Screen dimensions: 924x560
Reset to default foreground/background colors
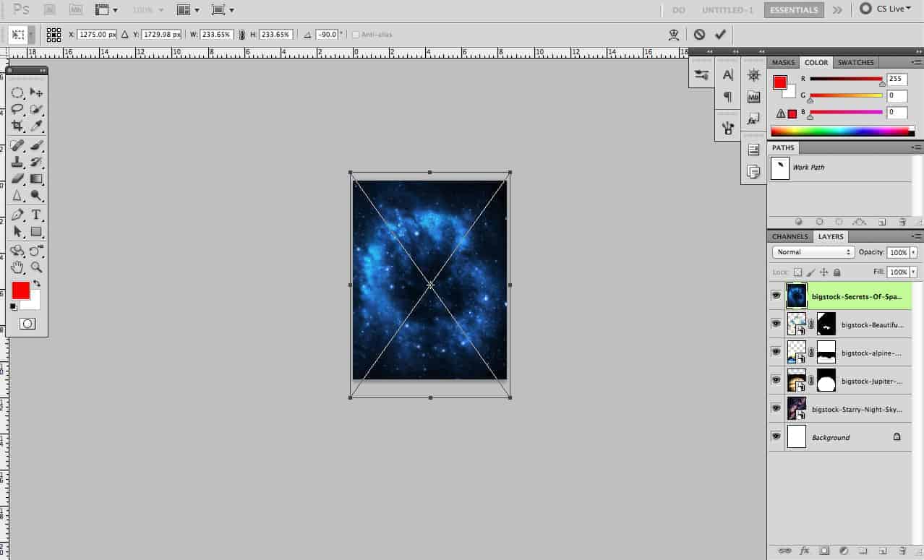14,307
